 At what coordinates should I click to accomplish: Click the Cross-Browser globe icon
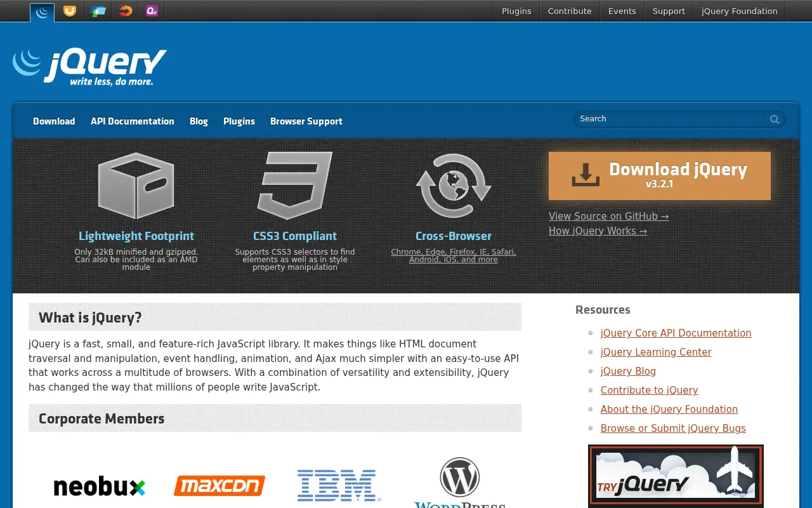(454, 186)
